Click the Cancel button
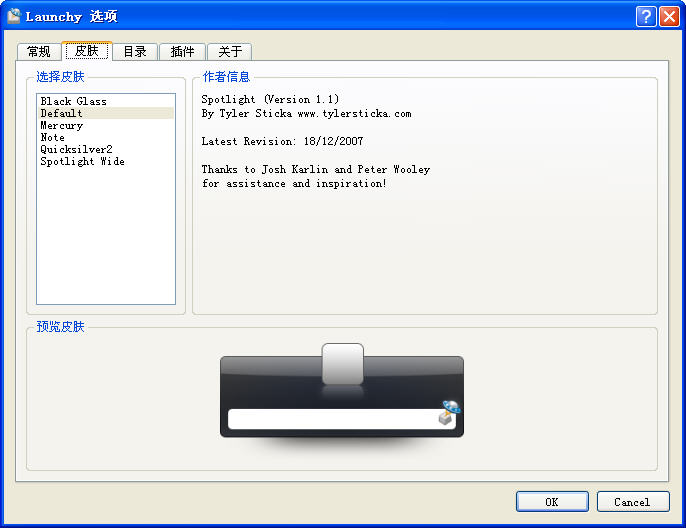 633,501
